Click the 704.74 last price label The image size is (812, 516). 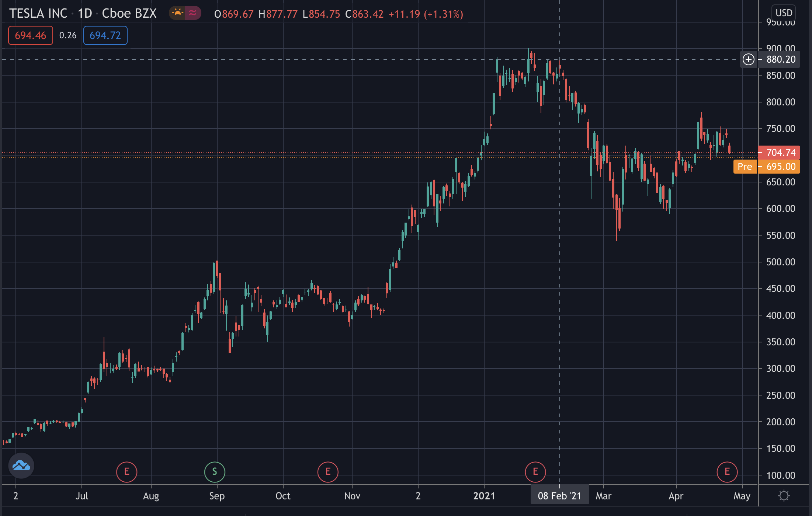coord(779,153)
